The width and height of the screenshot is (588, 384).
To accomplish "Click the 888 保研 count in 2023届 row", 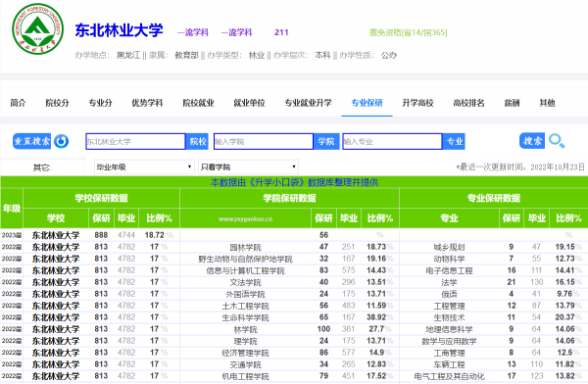I will (101, 235).
